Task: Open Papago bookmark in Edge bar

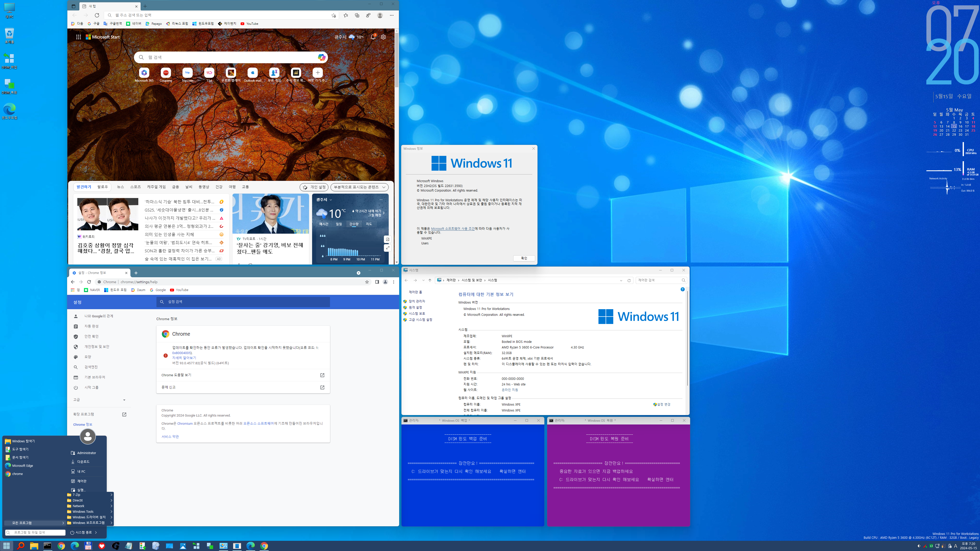Action: coord(154,23)
